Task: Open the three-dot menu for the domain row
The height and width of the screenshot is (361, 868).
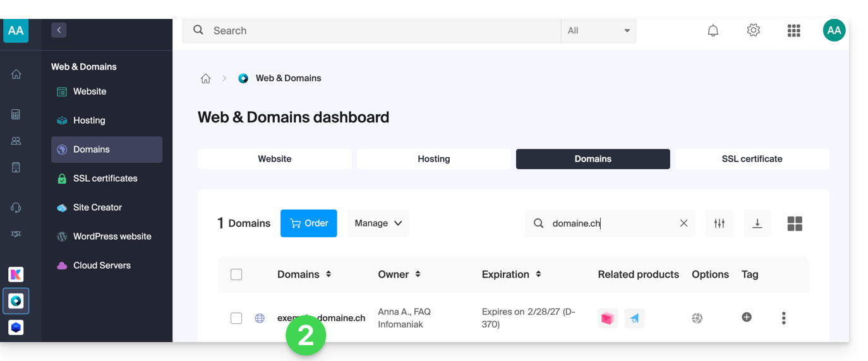Action: click(783, 318)
